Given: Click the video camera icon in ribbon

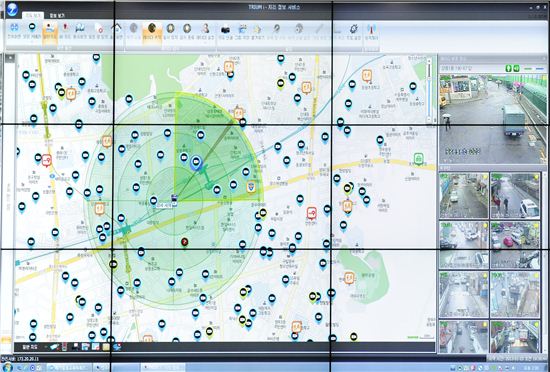Looking at the screenshot, I should pos(225,29).
